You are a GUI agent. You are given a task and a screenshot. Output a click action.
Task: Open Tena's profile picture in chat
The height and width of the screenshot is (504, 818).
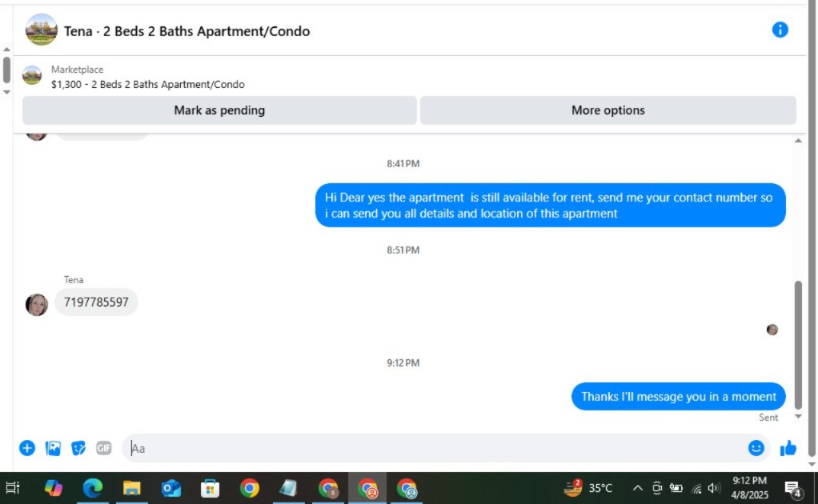point(37,304)
